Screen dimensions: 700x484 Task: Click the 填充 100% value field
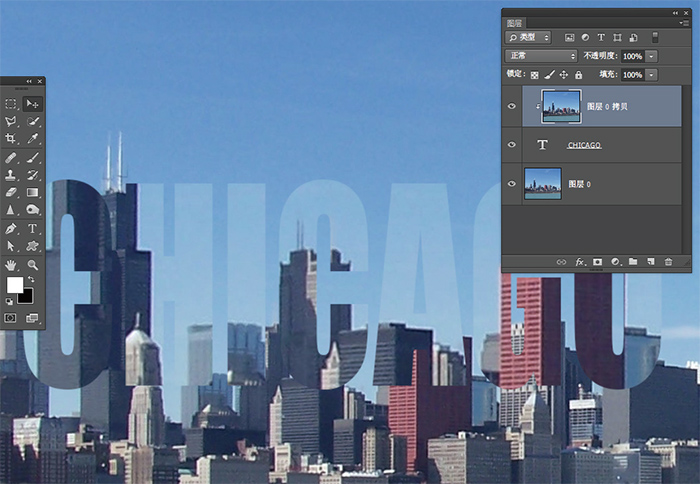(633, 75)
